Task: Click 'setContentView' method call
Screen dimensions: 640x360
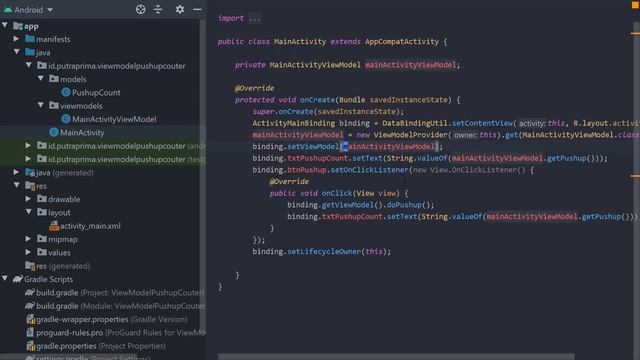Action: pyautogui.click(x=482, y=123)
